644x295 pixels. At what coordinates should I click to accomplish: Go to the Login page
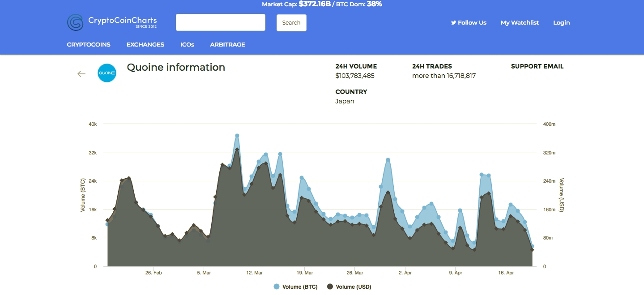tap(562, 22)
